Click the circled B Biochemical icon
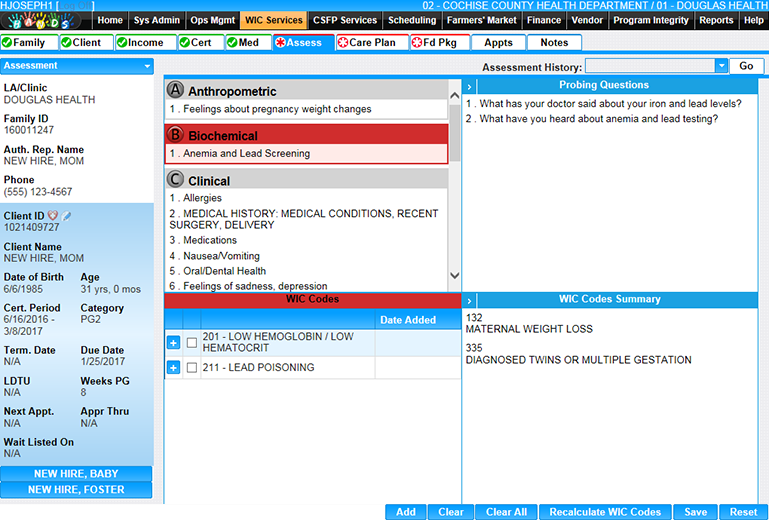Screen dimensions: 769x520 176,135
